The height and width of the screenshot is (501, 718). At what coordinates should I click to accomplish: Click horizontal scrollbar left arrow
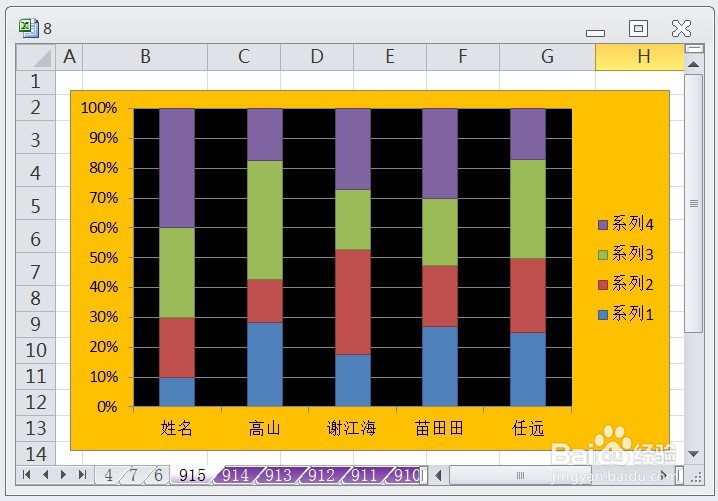pyautogui.click(x=438, y=475)
